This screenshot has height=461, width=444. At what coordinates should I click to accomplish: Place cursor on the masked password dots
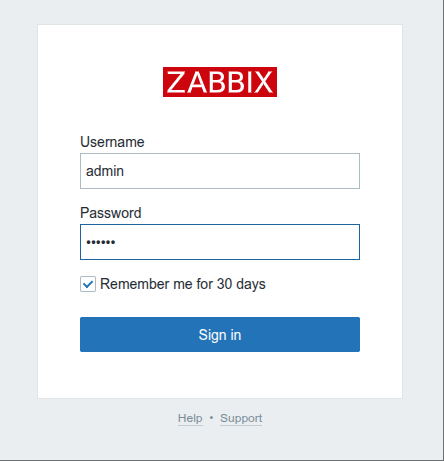tap(101, 242)
